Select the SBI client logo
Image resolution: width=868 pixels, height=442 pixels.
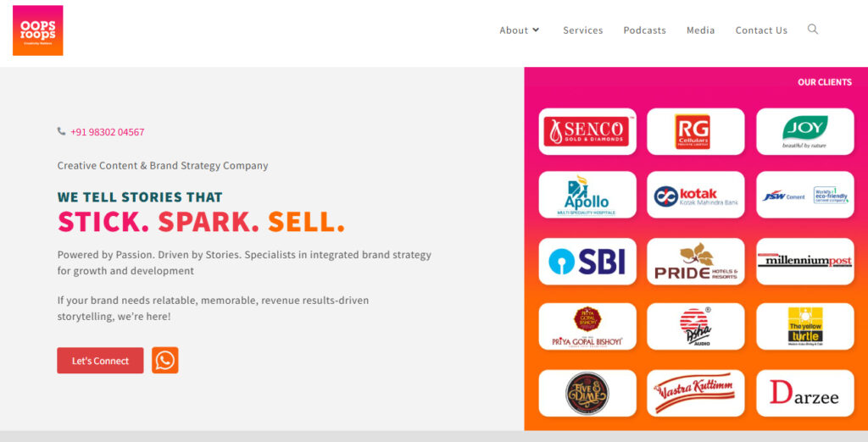587,261
